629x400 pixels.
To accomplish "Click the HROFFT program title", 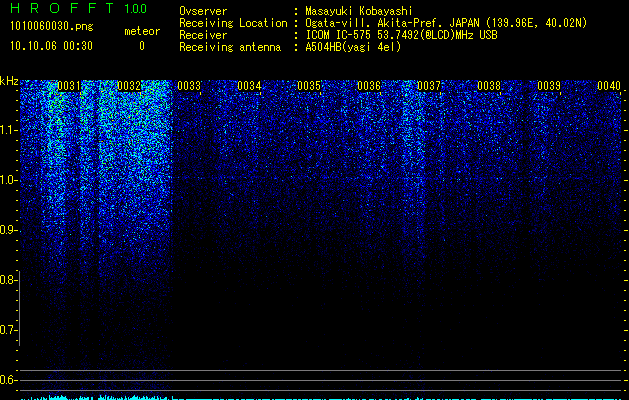I will pos(62,8).
